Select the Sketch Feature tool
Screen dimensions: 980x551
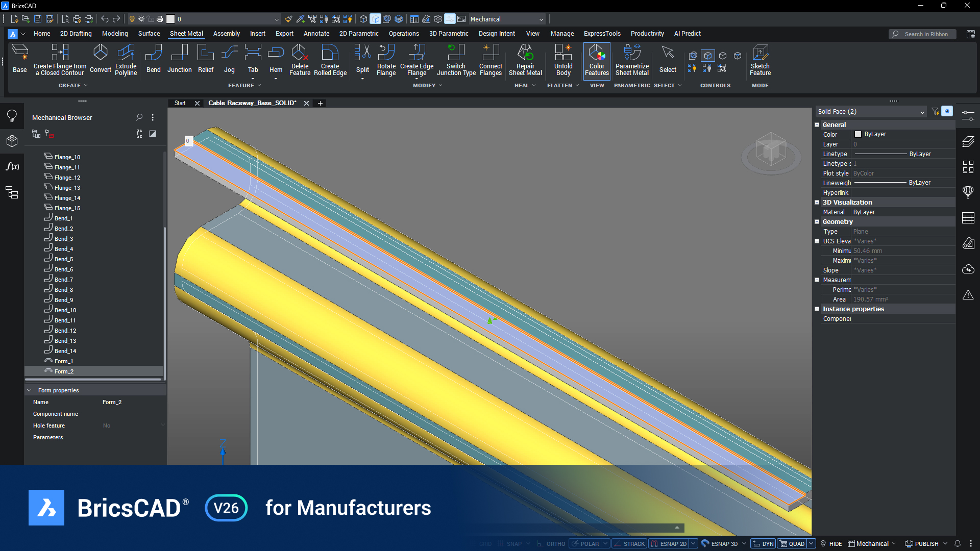coord(760,59)
